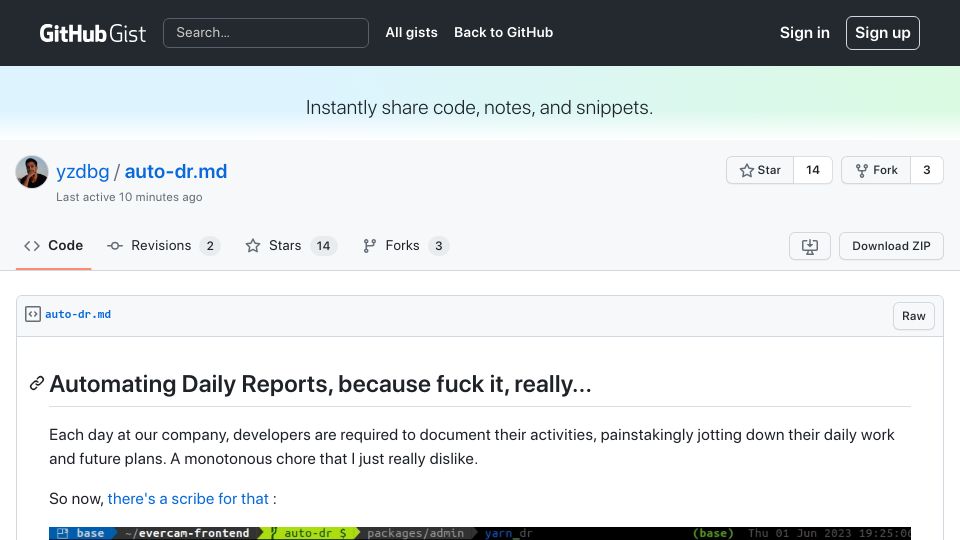Click the heading permalink chain icon
The width and height of the screenshot is (960, 540).
(x=37, y=383)
